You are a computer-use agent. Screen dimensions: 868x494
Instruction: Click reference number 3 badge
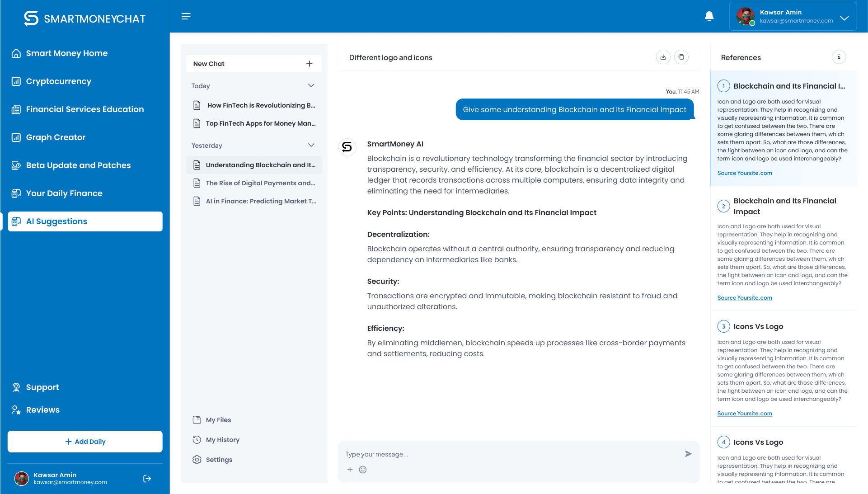723,326
